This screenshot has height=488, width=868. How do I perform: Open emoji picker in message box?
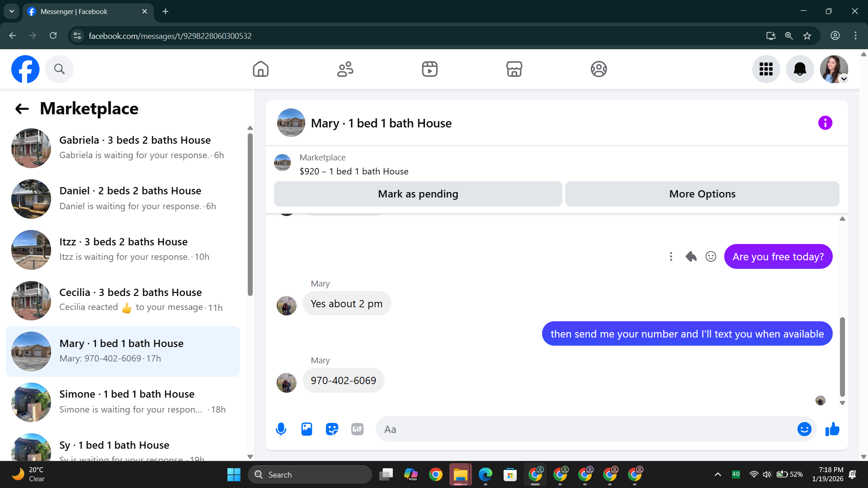[x=804, y=429]
